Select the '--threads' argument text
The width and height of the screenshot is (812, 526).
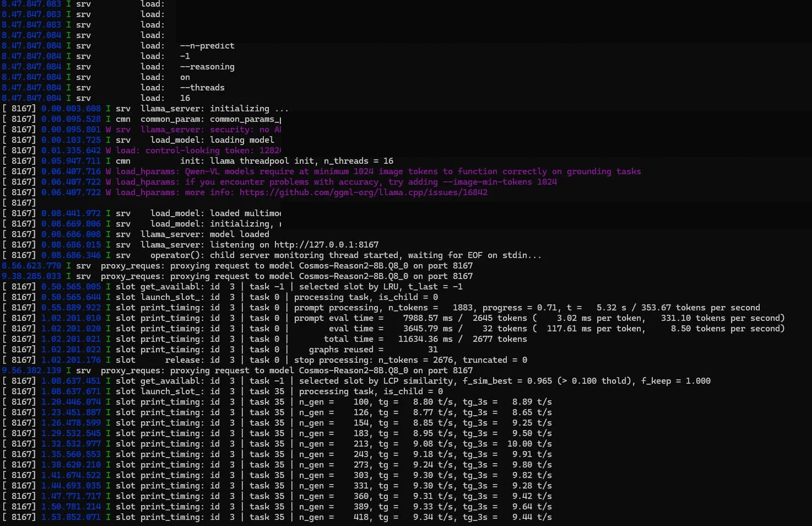point(202,88)
